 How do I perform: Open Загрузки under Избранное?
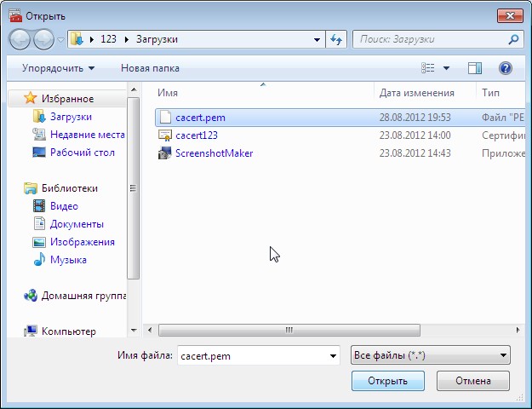(71, 117)
